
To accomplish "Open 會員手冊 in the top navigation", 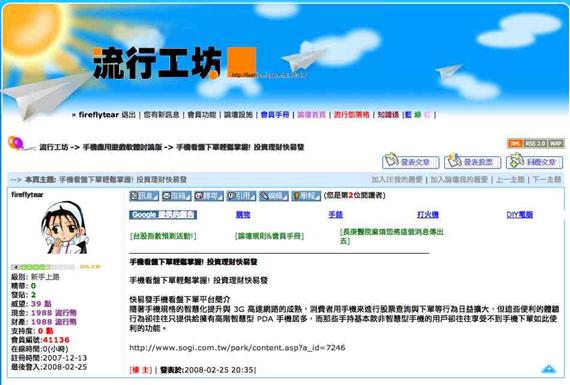I will click(275, 115).
